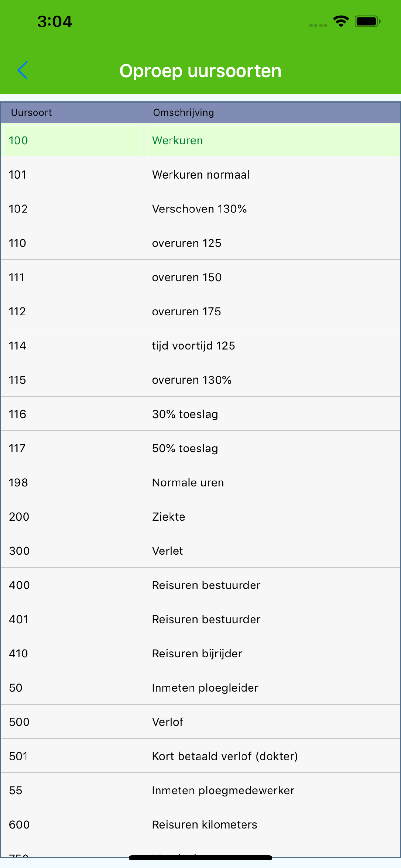Choose the overuren 175 entry

(200, 311)
